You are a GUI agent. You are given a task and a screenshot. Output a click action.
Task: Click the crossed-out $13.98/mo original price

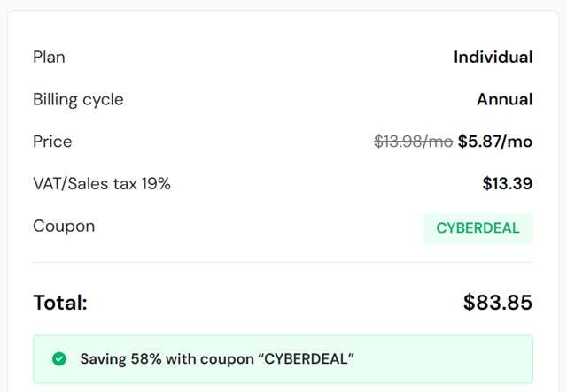coord(413,142)
